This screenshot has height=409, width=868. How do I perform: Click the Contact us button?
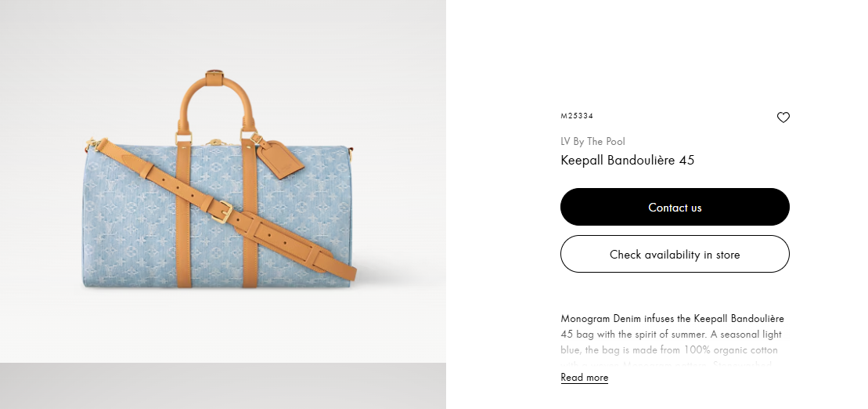pyautogui.click(x=675, y=207)
